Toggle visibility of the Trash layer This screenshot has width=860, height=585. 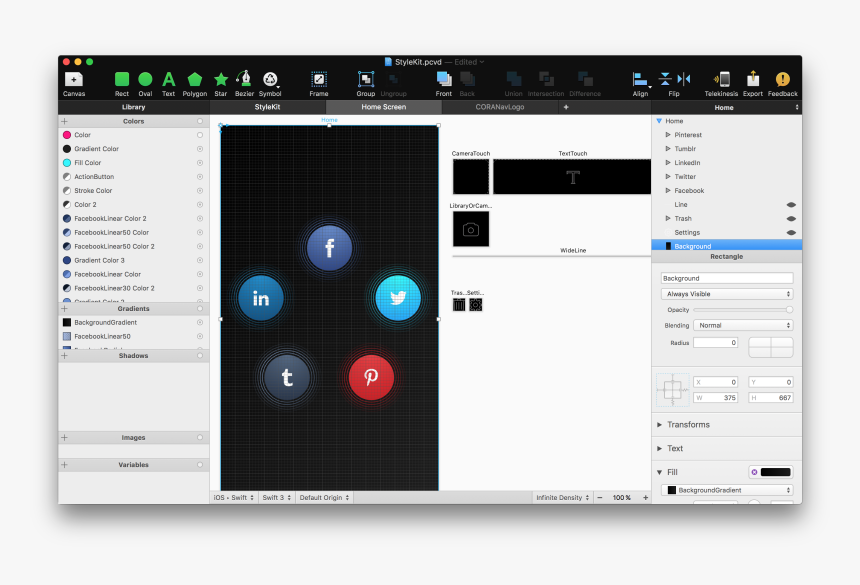(x=791, y=218)
